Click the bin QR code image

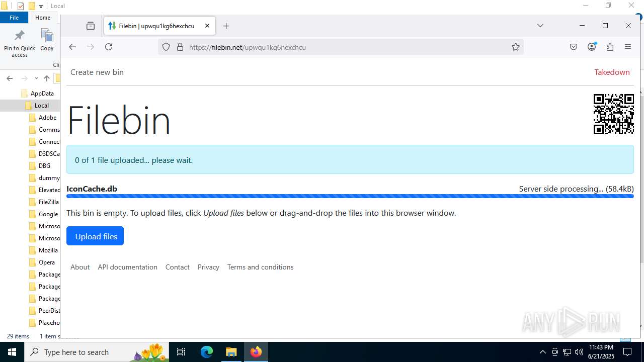tap(614, 114)
